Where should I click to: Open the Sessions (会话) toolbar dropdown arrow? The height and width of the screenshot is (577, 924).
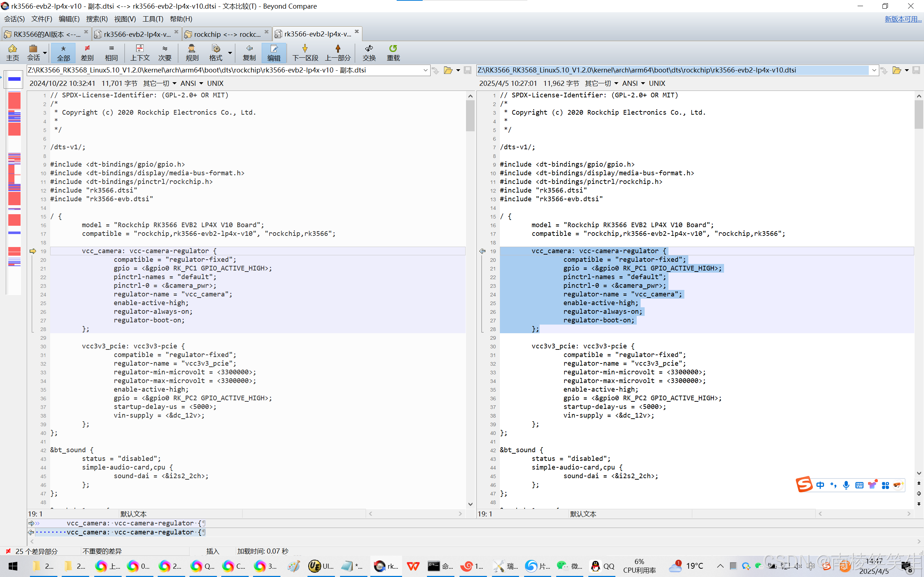[45, 53]
